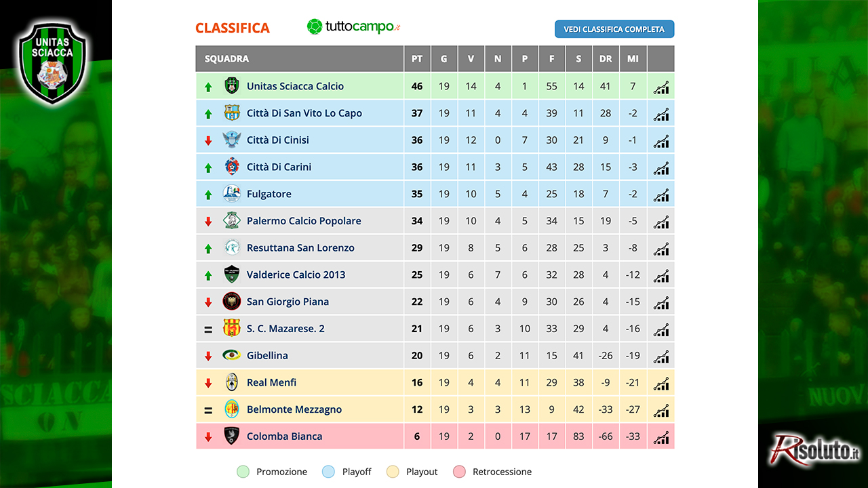Click the tuttocampo.it logo
This screenshot has height=488, width=868.
tap(354, 27)
